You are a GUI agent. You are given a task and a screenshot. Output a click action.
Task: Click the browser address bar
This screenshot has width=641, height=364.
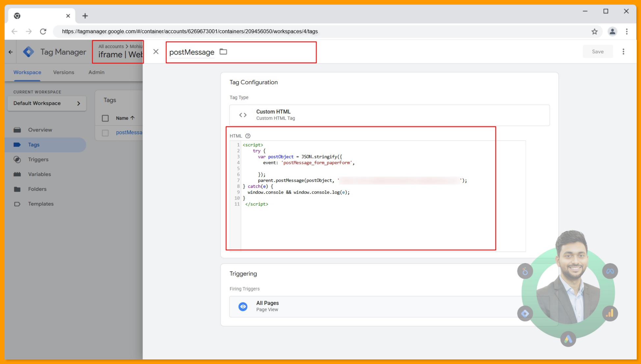pyautogui.click(x=190, y=32)
